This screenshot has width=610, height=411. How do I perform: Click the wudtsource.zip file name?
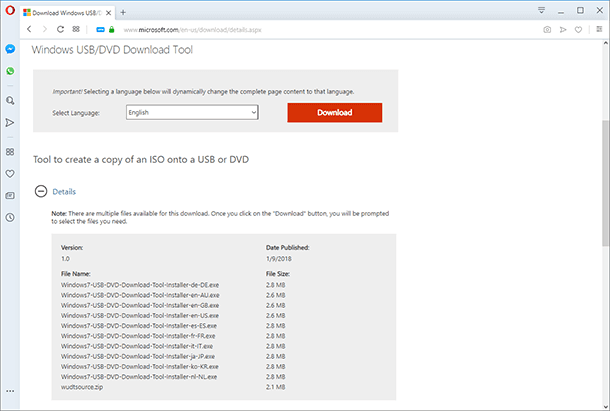coord(82,387)
